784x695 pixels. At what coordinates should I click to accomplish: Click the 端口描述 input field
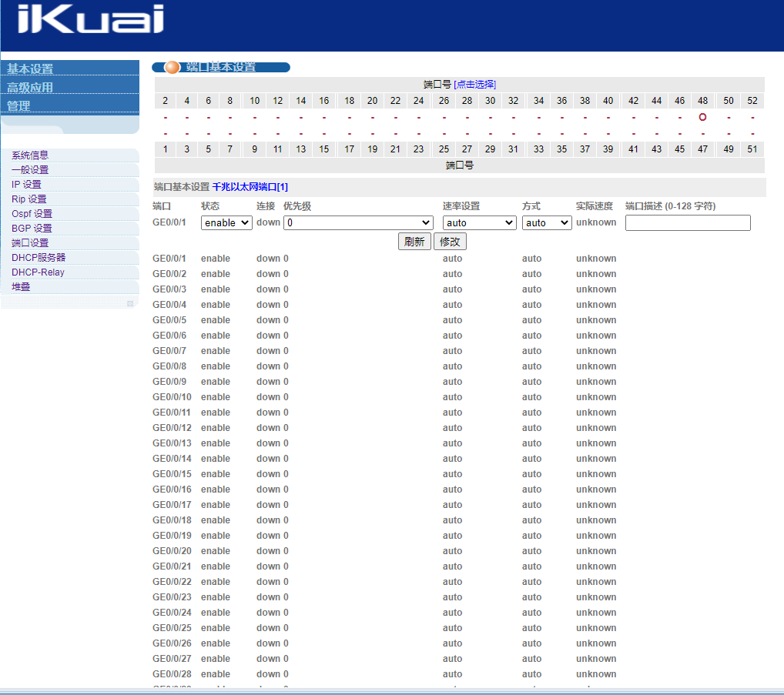tap(688, 223)
